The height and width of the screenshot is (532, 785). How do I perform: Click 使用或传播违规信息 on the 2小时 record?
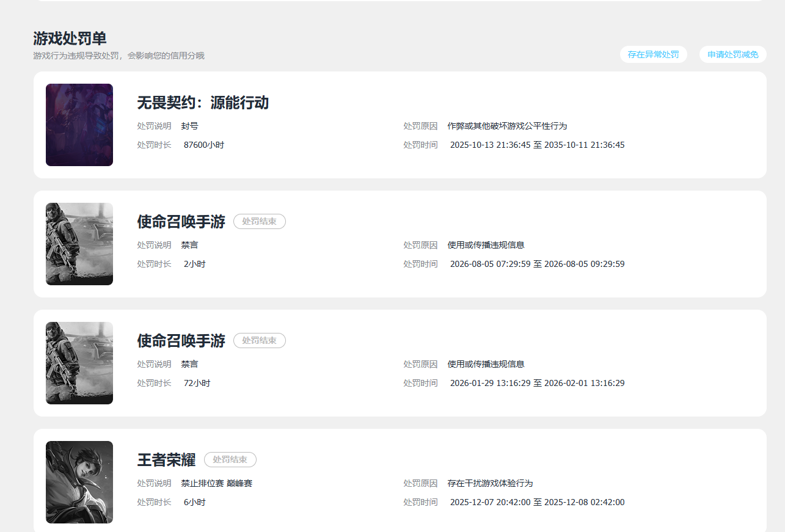tap(486, 246)
